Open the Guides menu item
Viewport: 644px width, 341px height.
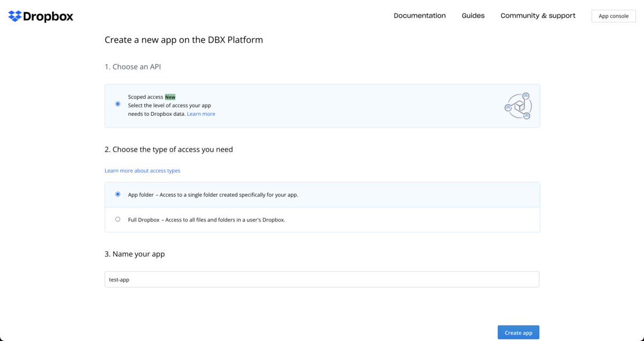(x=473, y=16)
